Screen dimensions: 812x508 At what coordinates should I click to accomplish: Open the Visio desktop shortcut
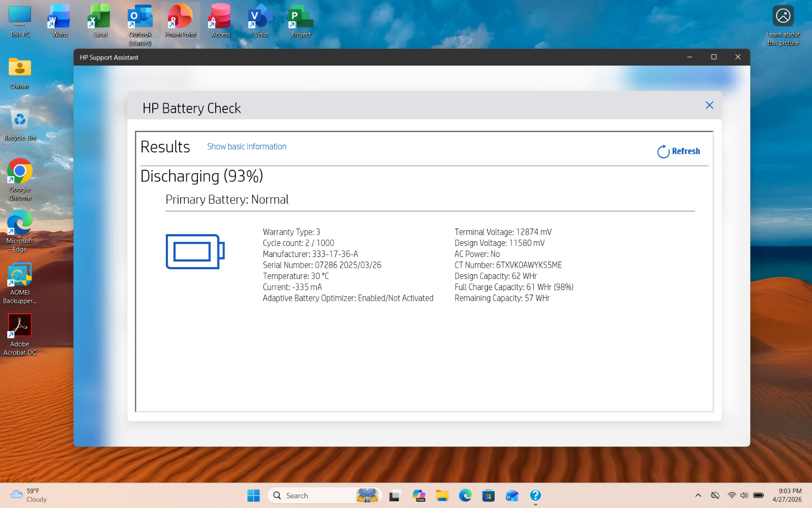coord(260,21)
